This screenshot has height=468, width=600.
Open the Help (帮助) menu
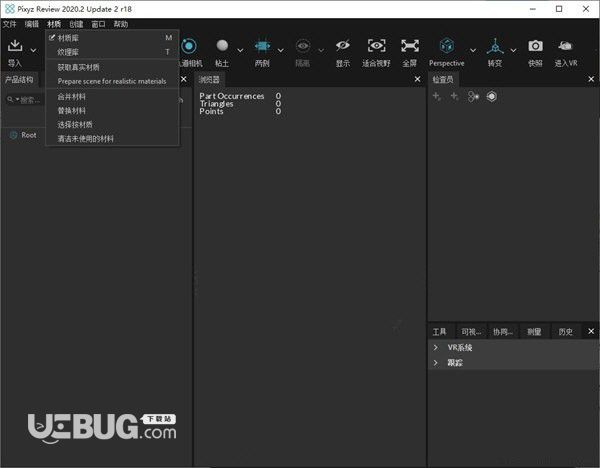(121, 24)
